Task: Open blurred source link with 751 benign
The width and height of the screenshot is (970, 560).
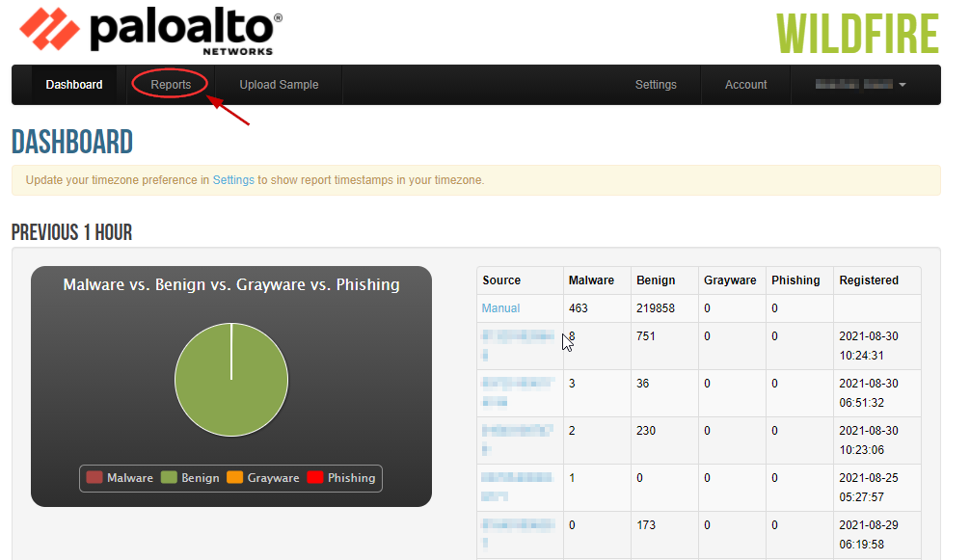Action: tap(518, 345)
